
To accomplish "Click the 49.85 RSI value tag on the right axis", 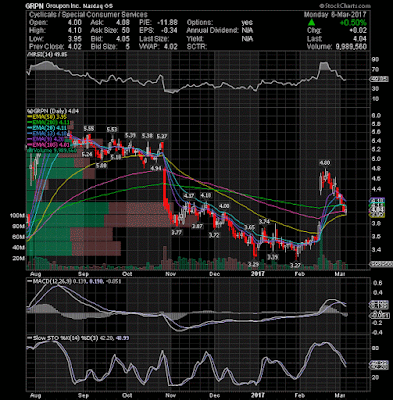I will pos(379,79).
